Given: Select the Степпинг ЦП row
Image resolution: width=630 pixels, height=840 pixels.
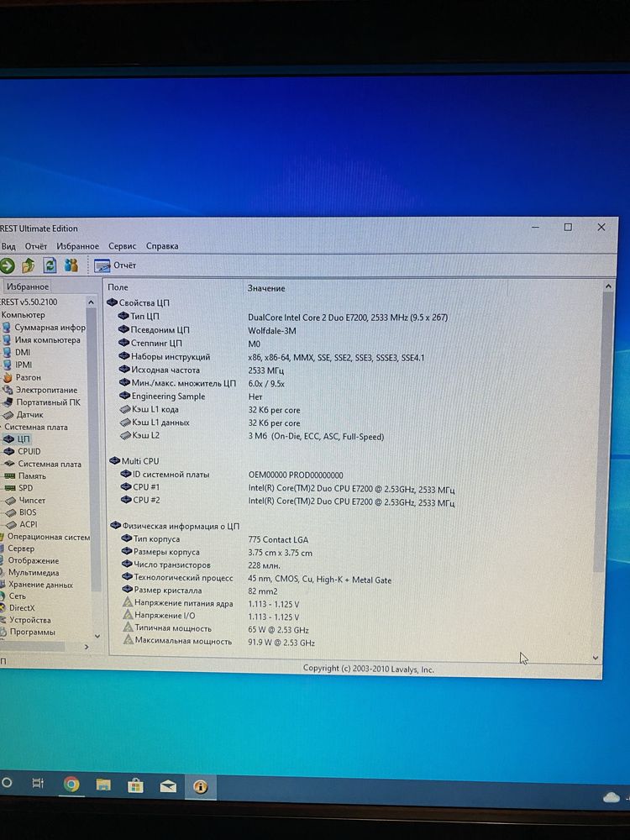Looking at the screenshot, I should tap(189, 344).
